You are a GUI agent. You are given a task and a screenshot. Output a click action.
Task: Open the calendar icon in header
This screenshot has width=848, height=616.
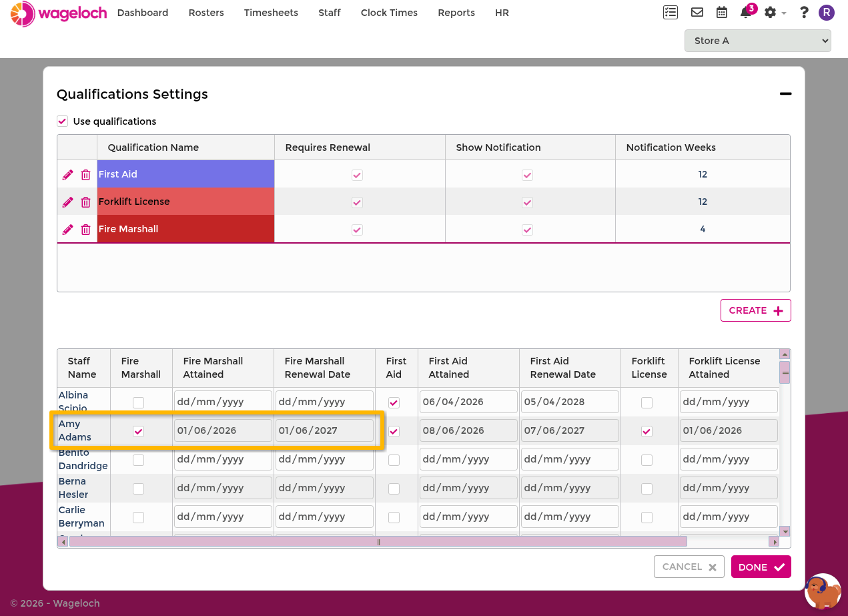coord(721,13)
